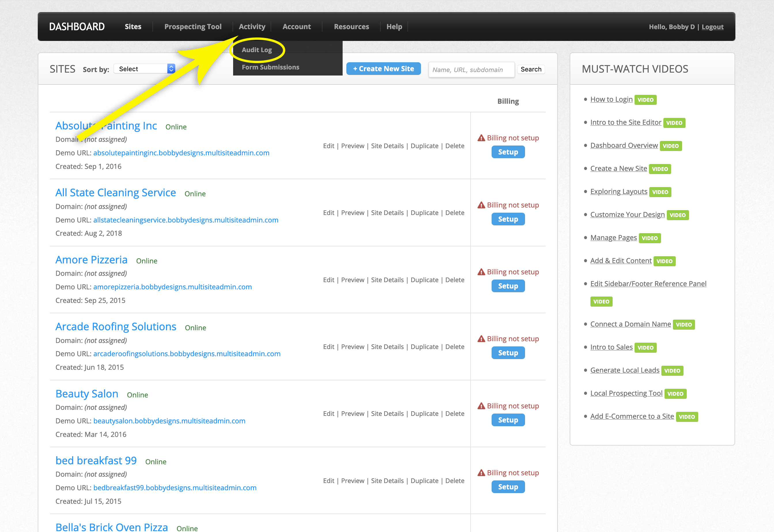
Task: Click Setup billing for Amore Pizzeria
Action: [x=508, y=286]
